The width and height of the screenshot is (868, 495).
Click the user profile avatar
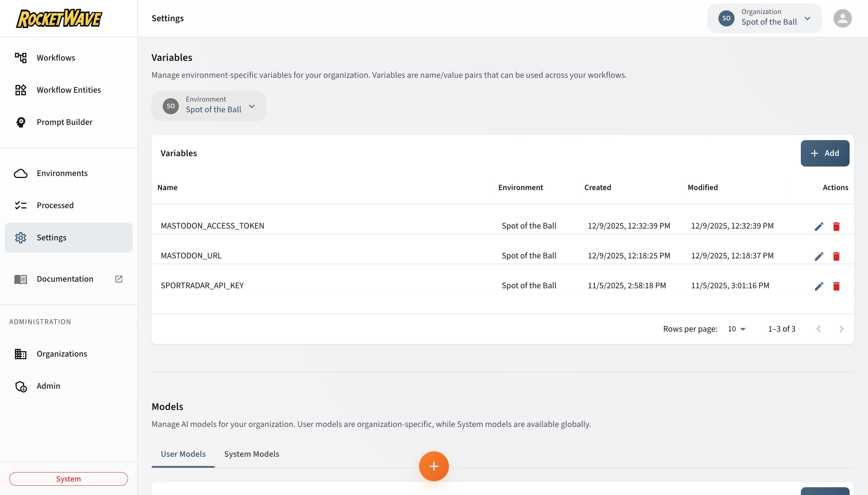(x=843, y=18)
